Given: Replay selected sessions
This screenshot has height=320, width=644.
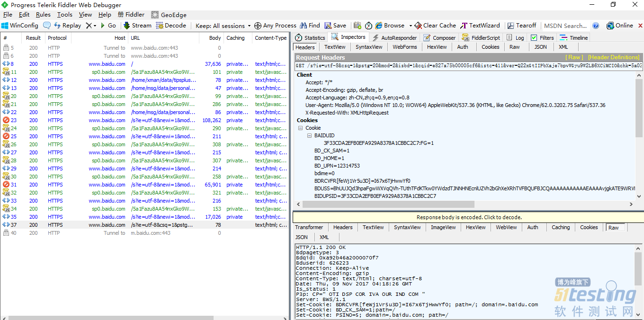Looking at the screenshot, I should point(68,26).
